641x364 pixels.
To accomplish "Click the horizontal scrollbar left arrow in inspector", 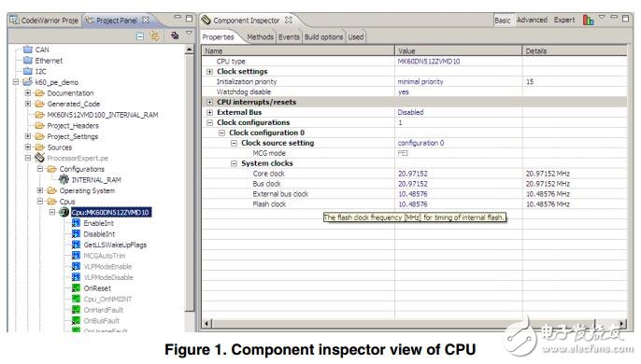I will pos(207,324).
